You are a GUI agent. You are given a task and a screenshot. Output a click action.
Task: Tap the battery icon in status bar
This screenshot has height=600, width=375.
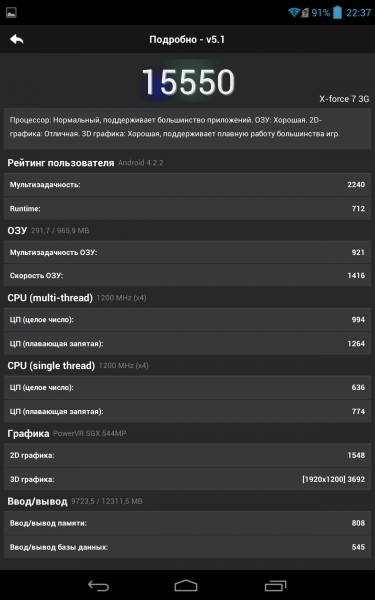pos(337,13)
